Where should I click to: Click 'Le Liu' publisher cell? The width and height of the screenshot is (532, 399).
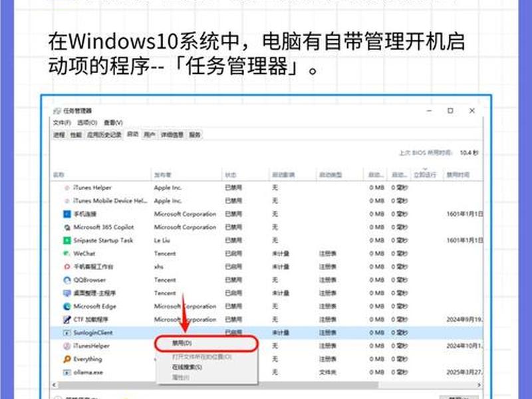click(162, 240)
